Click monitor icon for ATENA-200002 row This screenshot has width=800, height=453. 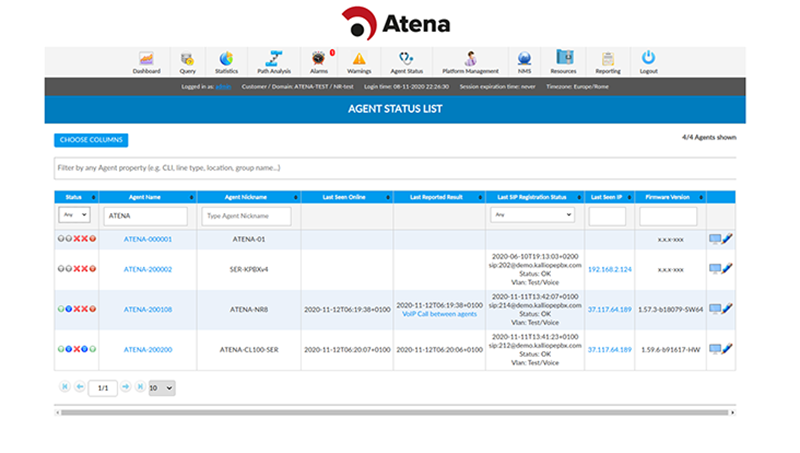715,269
